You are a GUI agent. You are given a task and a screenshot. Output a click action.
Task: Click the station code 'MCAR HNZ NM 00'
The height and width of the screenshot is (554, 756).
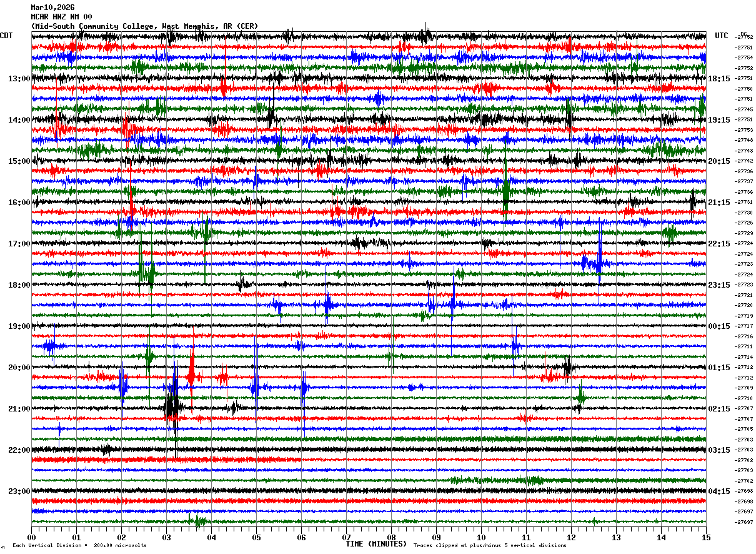(x=61, y=17)
